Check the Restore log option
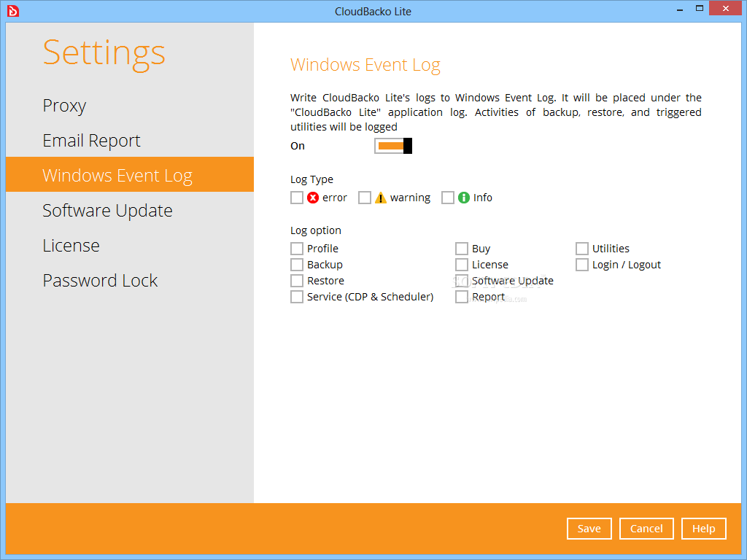 click(x=297, y=281)
